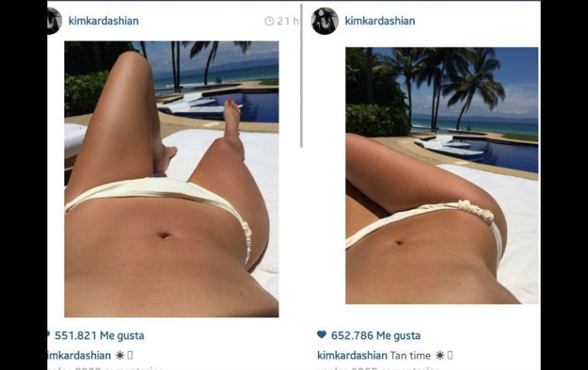Open kimkardashian username in left post header
The width and height of the screenshot is (588, 370).
tap(104, 21)
